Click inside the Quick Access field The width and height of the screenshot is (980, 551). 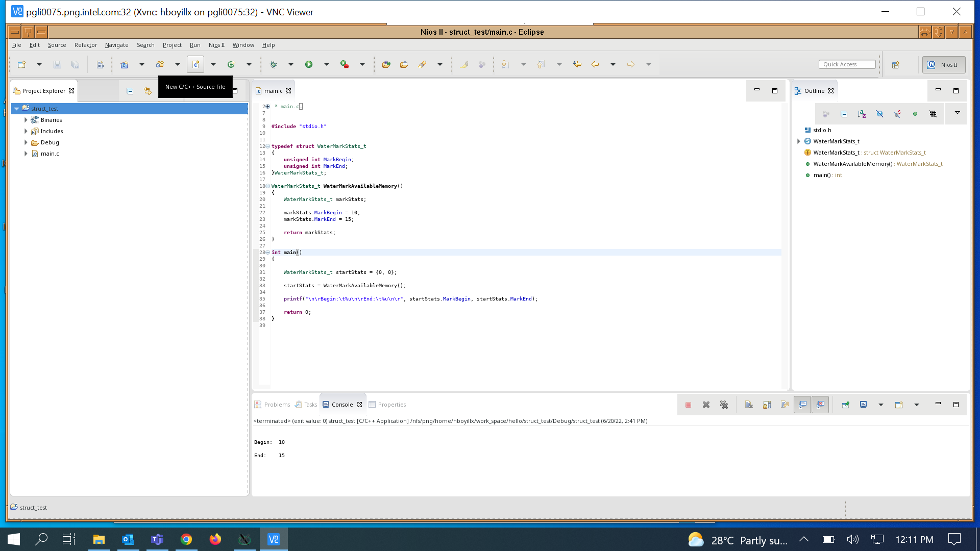click(x=847, y=64)
